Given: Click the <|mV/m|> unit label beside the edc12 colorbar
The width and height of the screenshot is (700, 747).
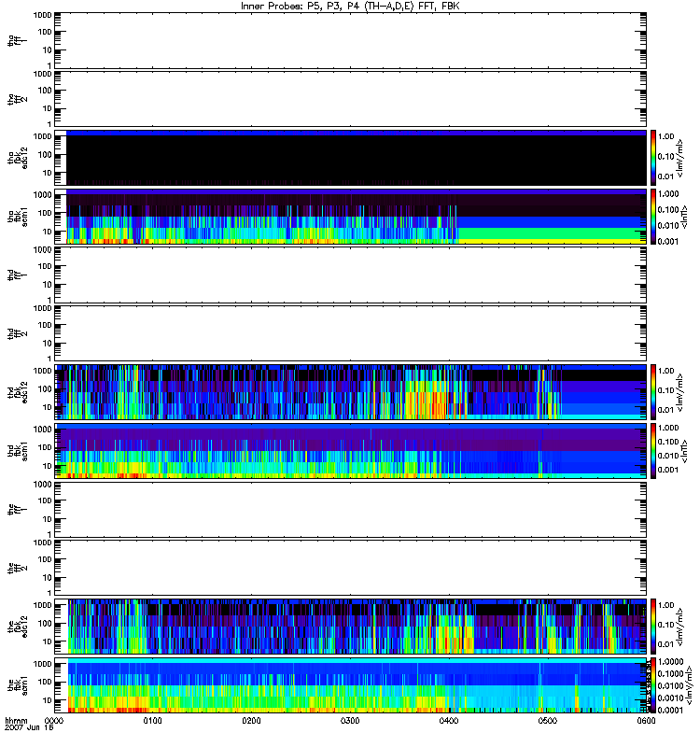Looking at the screenshot, I should [680, 627].
